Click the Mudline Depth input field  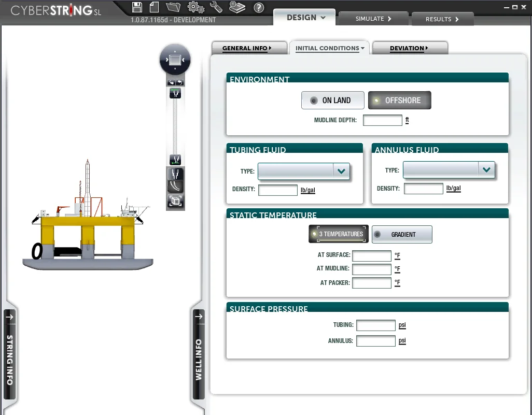tap(382, 120)
